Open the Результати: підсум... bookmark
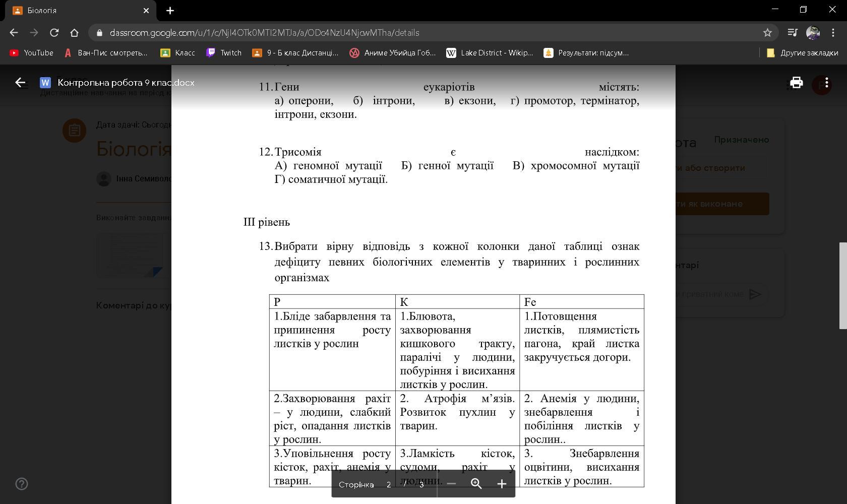This screenshot has height=504, width=847. (586, 53)
